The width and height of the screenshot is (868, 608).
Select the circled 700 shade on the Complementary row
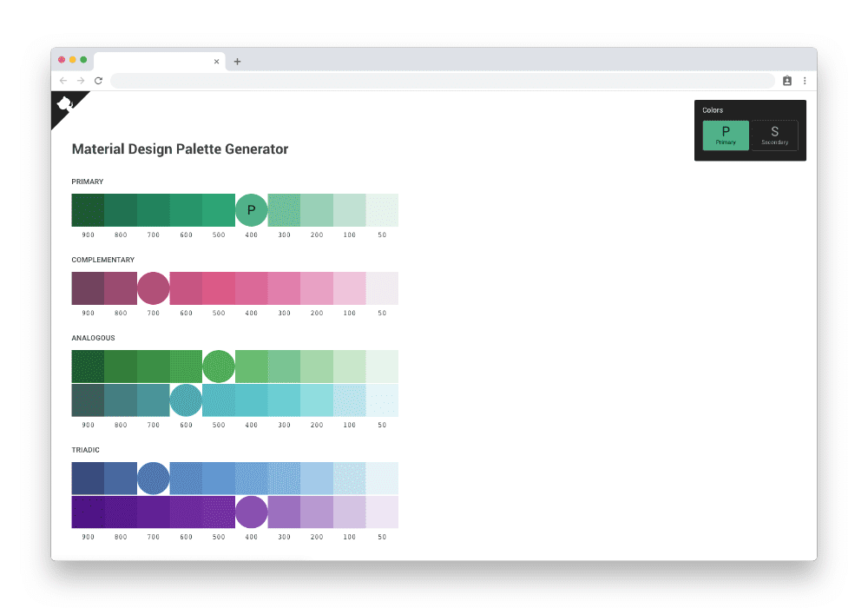pos(153,287)
